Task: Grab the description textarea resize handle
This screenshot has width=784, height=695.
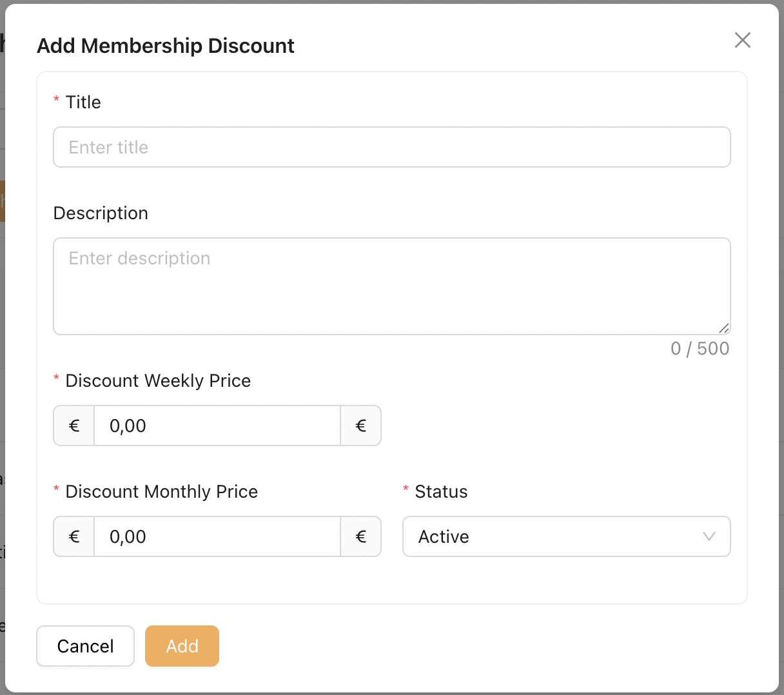Action: 724,328
